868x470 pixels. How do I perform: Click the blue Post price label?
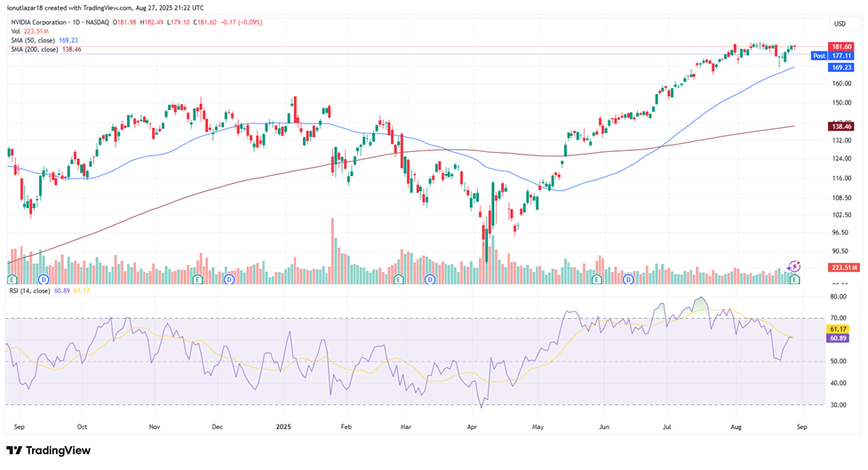(819, 55)
